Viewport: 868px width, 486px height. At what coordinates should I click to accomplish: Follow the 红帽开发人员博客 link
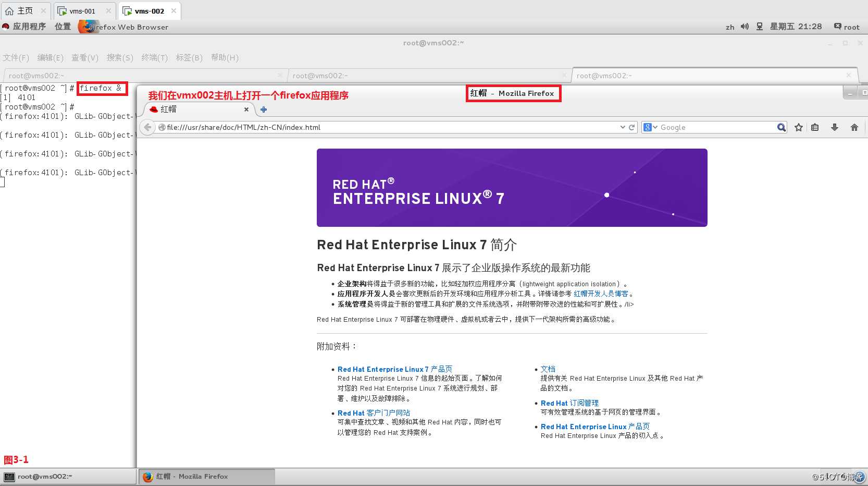pos(601,294)
